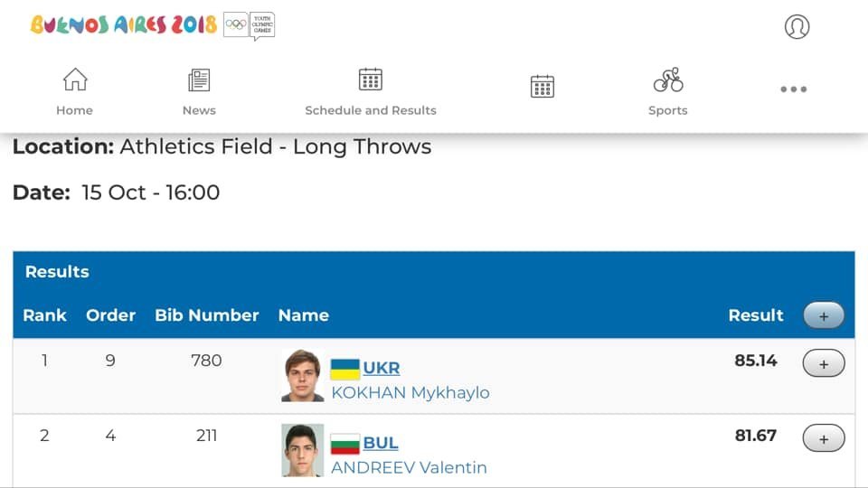Open athlete name KOKHAN Mykhaylo

coord(410,393)
